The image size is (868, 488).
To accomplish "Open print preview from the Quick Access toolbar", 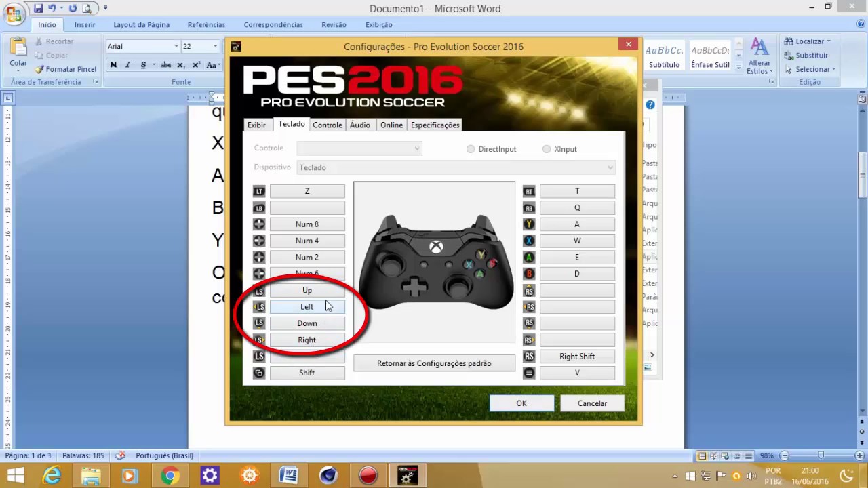I will click(x=88, y=8).
